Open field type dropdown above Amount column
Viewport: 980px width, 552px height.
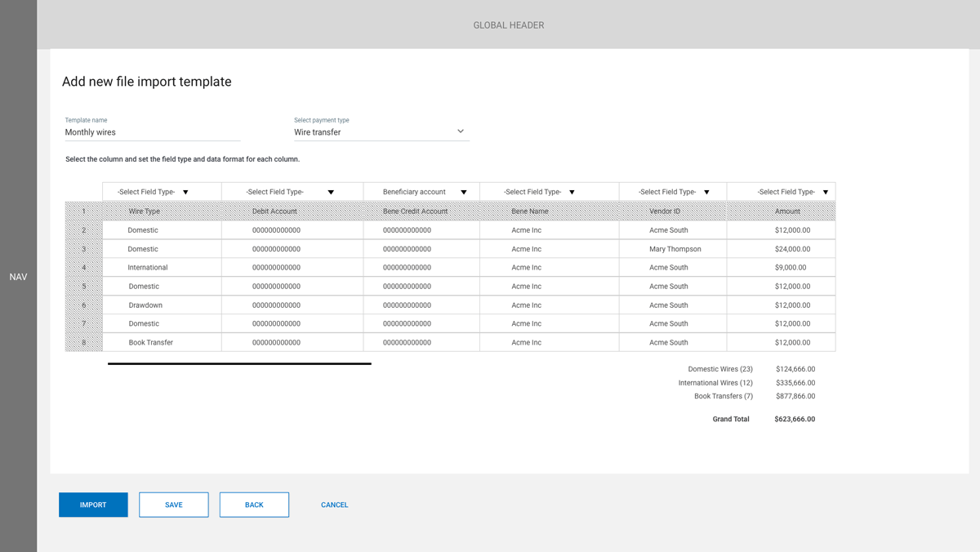click(781, 192)
